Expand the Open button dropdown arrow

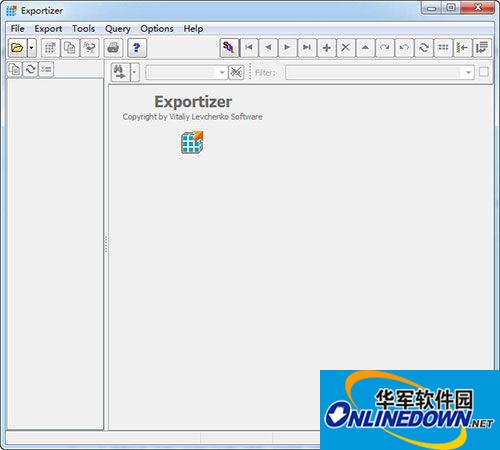click(x=31, y=48)
